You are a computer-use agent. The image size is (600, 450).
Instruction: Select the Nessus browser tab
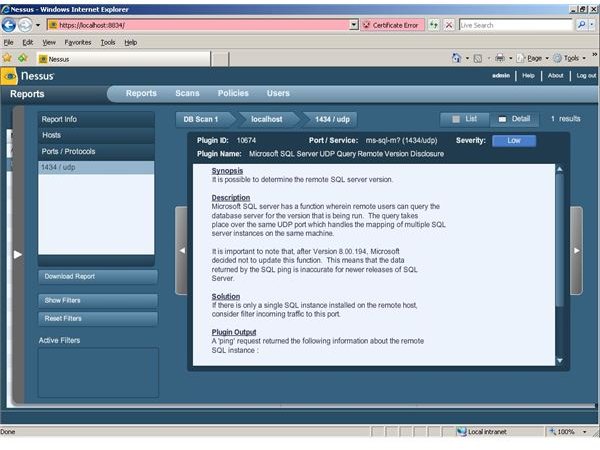coord(124,59)
